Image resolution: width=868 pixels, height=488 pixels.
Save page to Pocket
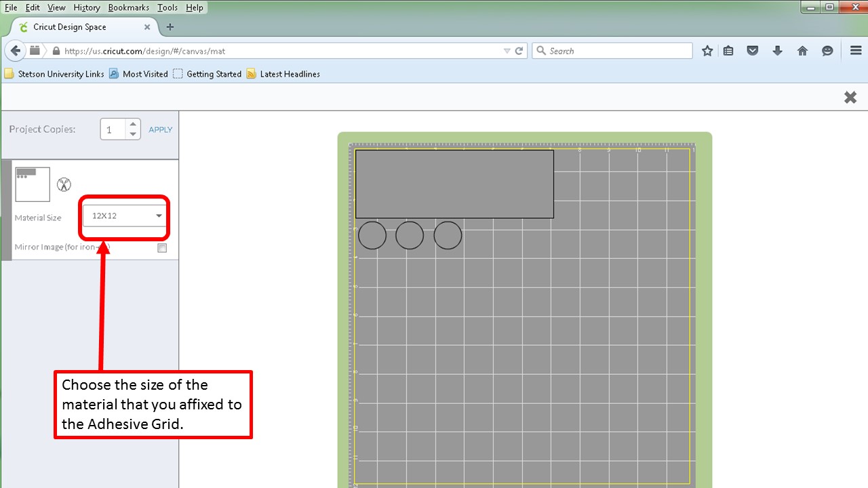pyautogui.click(x=753, y=51)
